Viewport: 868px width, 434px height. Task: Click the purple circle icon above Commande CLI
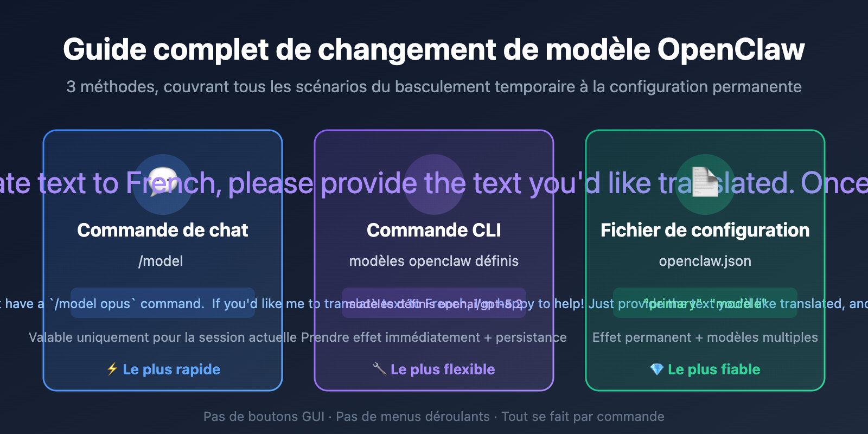(434, 184)
